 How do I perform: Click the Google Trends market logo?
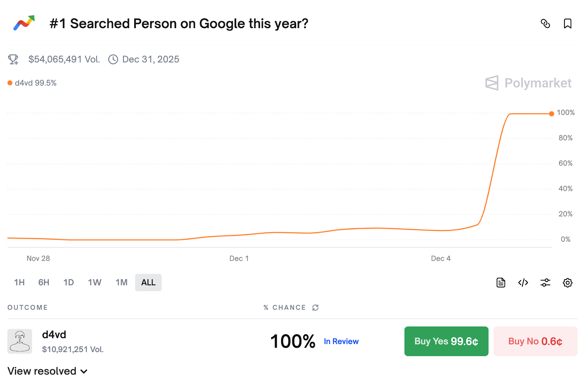24,23
